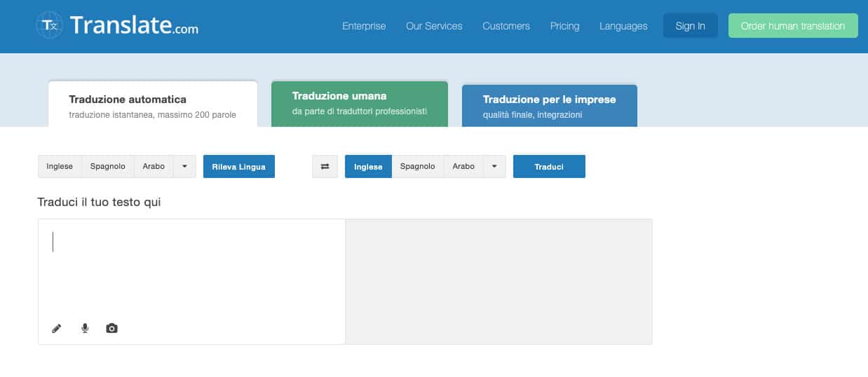Open the Pricing page link
Image resolution: width=868 pixels, height=377 pixels.
point(564,26)
